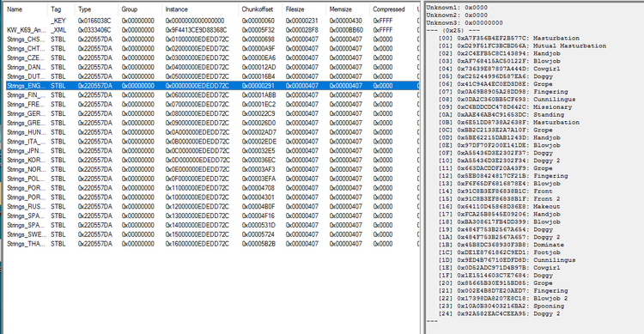Click the '--- (0x25) ---' count line
This screenshot has height=334, width=644.
point(453,30)
